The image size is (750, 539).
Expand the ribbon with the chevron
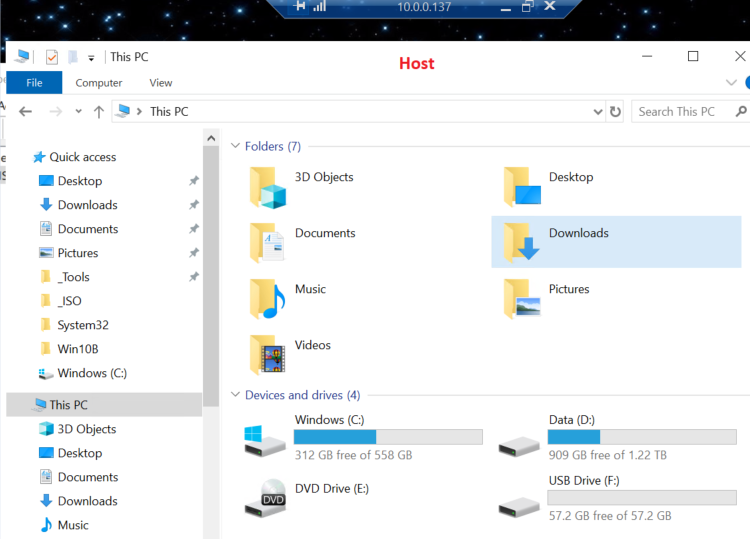[731, 82]
